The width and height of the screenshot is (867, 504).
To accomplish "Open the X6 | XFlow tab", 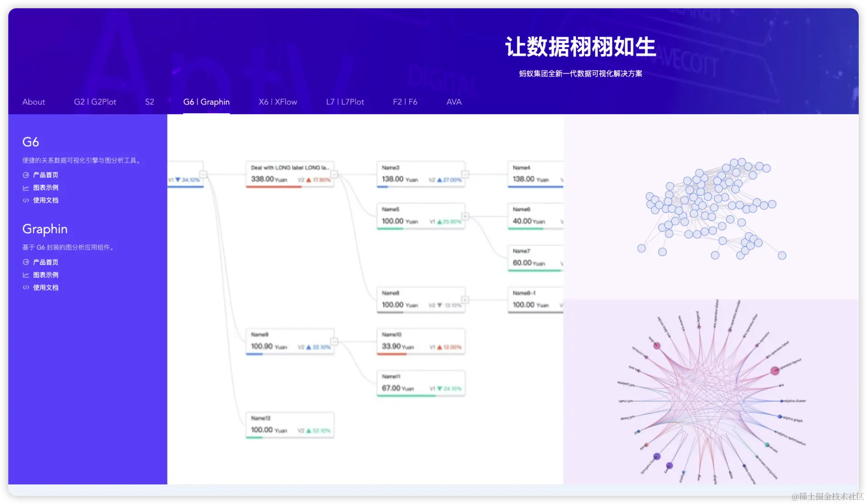I will 278,102.
